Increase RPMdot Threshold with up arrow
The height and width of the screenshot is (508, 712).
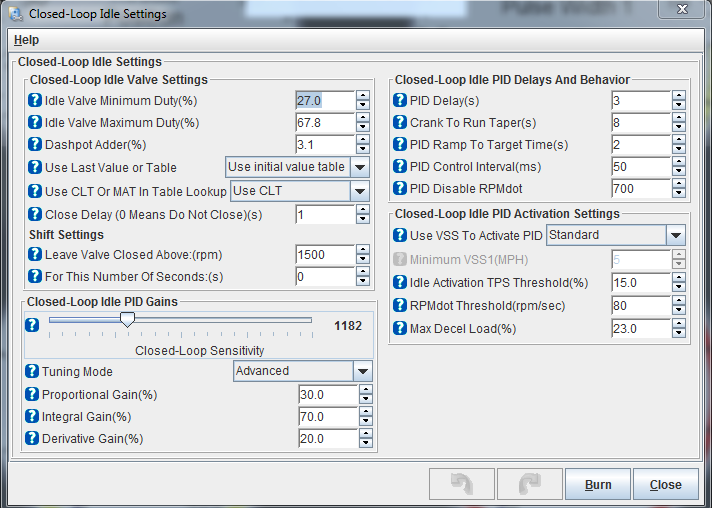click(x=678, y=301)
